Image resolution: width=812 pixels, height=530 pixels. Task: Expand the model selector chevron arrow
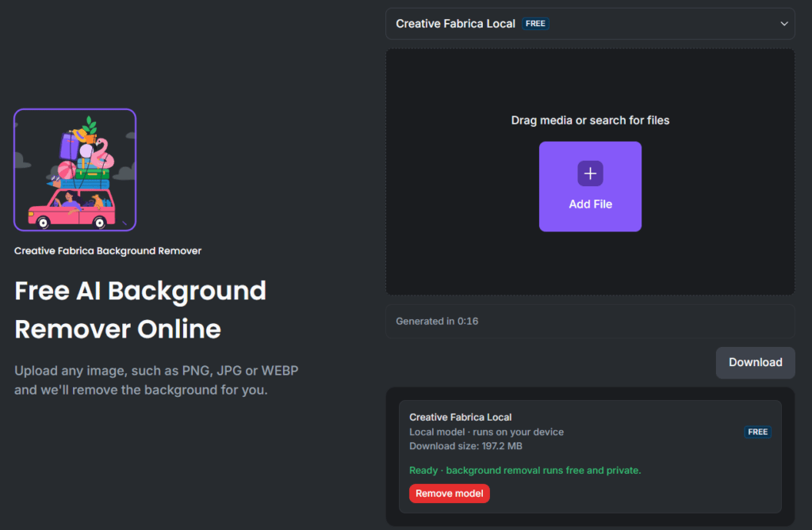[784, 24]
